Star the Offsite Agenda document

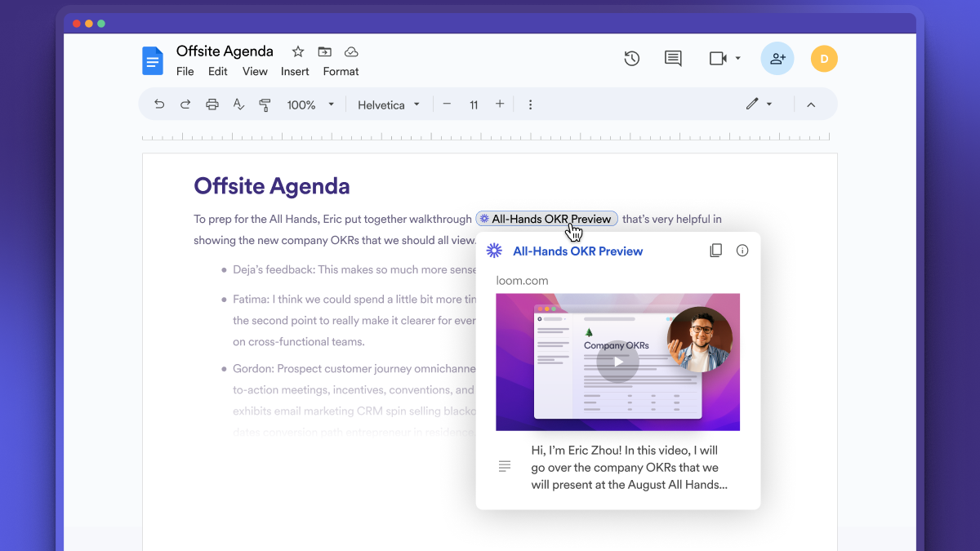click(298, 51)
